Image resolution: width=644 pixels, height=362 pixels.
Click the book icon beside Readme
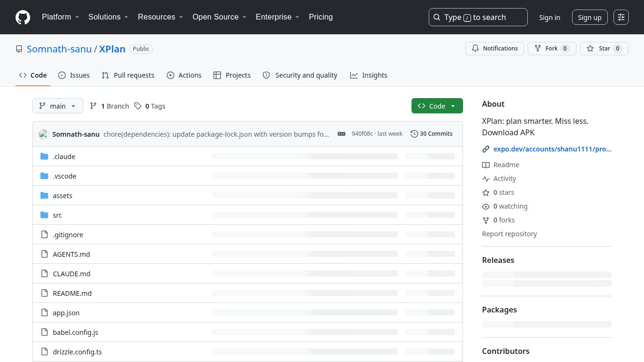pyautogui.click(x=486, y=165)
